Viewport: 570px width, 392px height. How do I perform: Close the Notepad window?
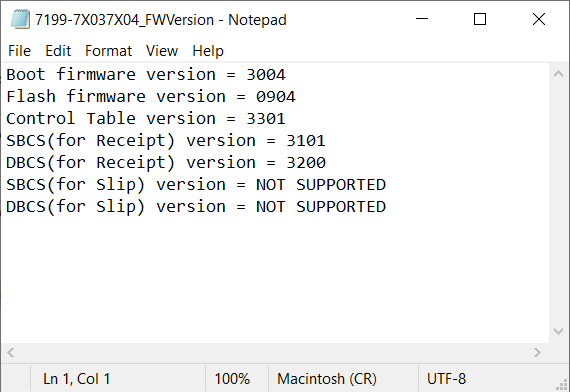click(539, 19)
